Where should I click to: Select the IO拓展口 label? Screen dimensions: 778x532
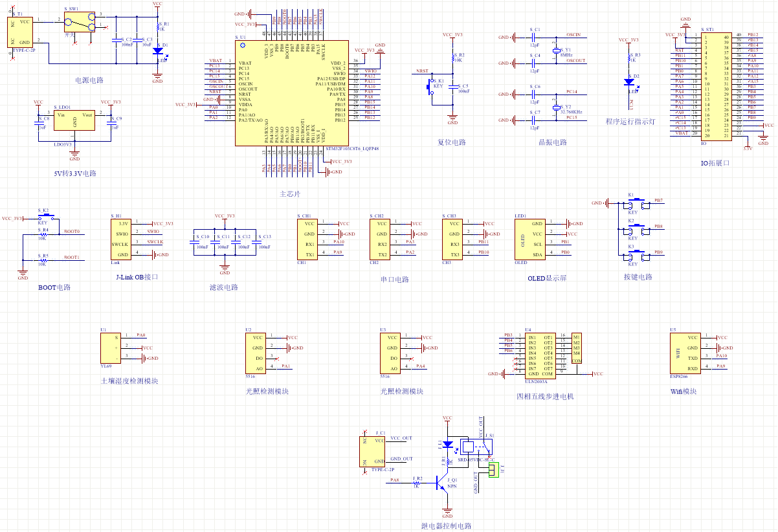tap(715, 163)
